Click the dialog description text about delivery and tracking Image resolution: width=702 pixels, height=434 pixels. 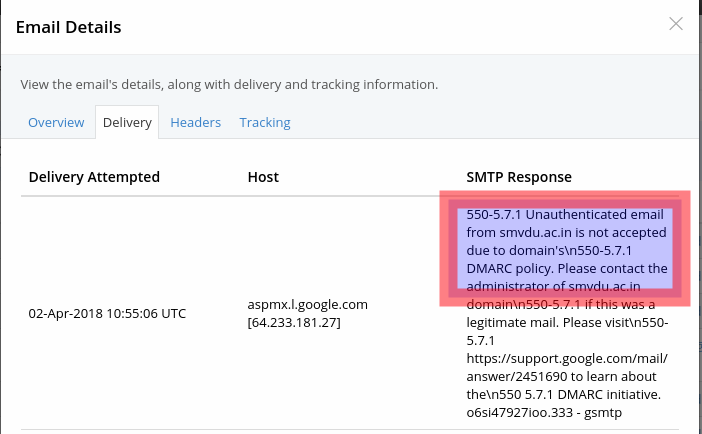[229, 84]
